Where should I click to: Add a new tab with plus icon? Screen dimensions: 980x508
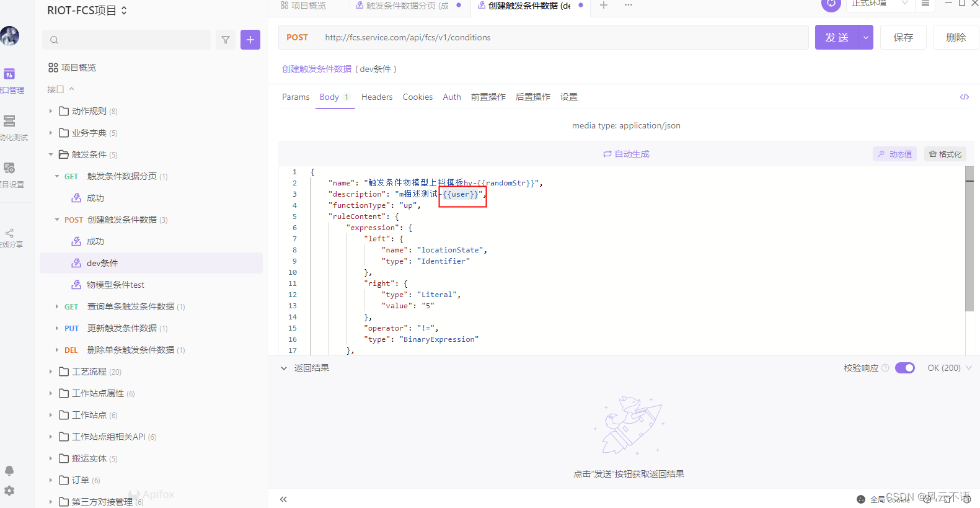[604, 5]
